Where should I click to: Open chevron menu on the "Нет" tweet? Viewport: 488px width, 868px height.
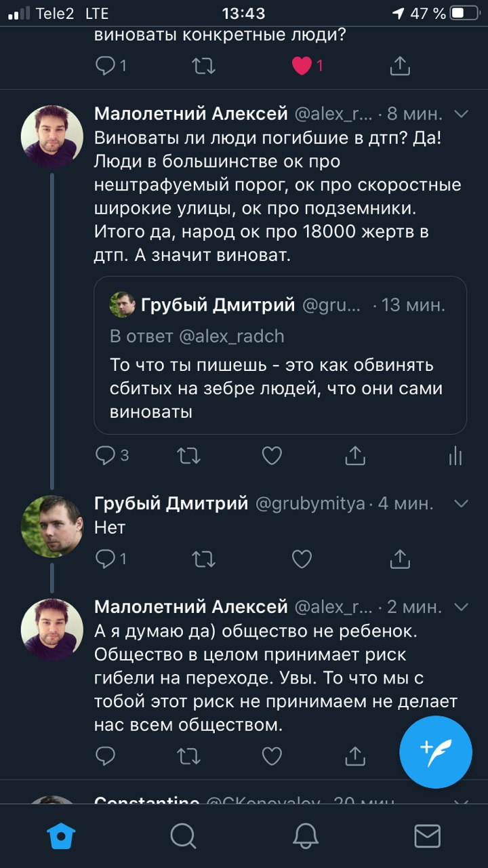pos(462,504)
